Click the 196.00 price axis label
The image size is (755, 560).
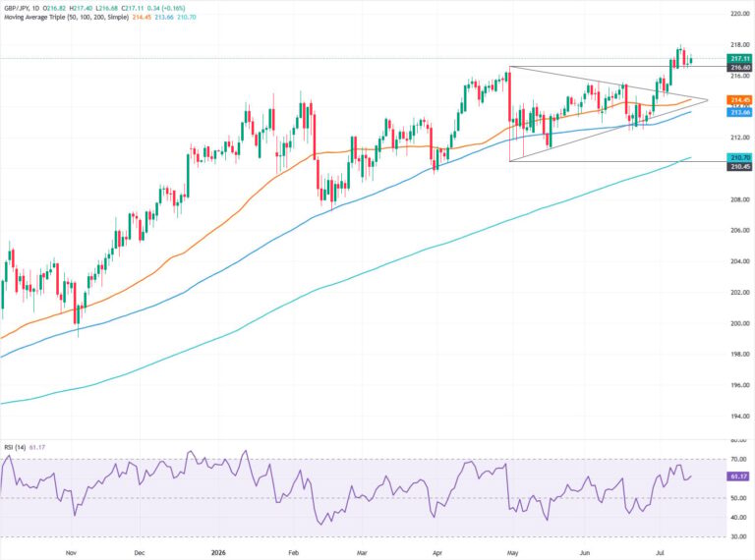pos(740,385)
